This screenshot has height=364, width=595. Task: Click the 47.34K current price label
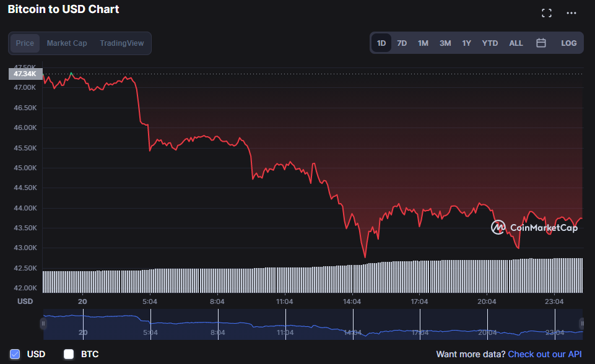coord(25,74)
